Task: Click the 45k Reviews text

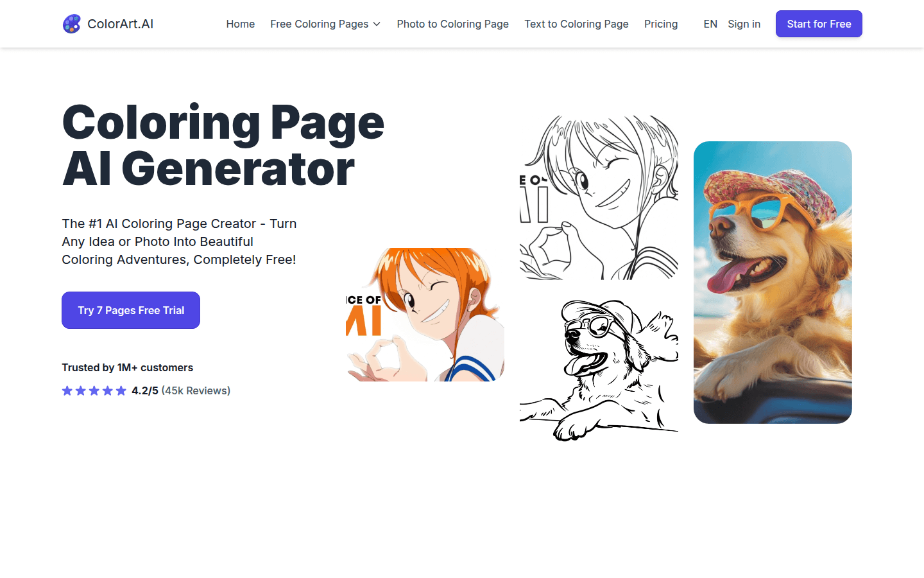Action: coord(196,390)
